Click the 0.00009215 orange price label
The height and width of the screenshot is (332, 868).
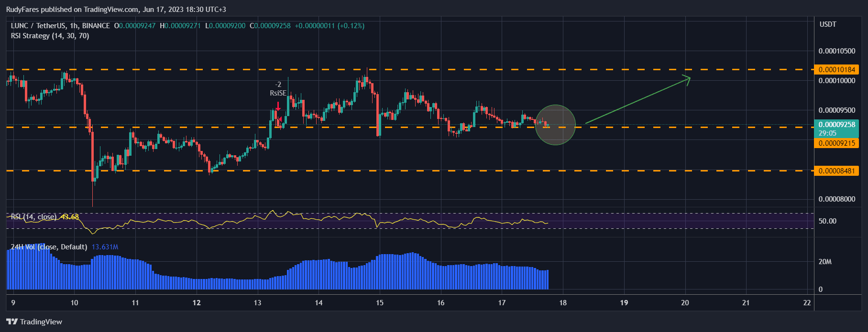point(836,143)
